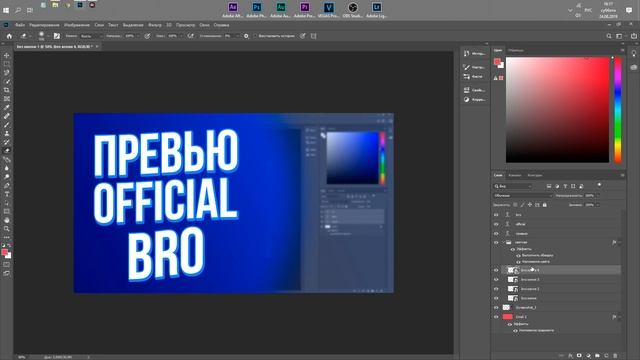Hide the 'превью' text layer

(496, 233)
